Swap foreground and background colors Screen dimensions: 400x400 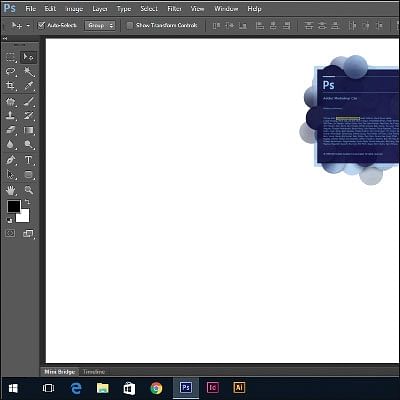coord(28,202)
